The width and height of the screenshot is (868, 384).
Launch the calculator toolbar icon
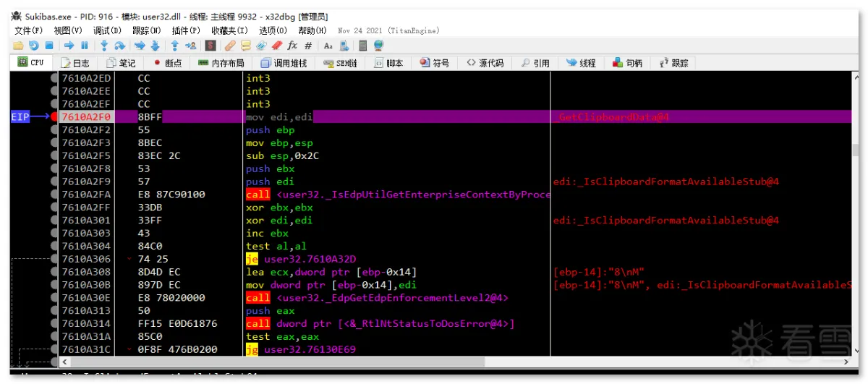click(362, 46)
